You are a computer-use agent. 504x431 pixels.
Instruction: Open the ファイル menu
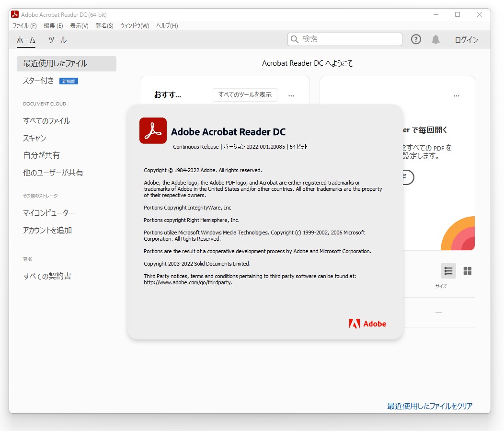pos(24,25)
